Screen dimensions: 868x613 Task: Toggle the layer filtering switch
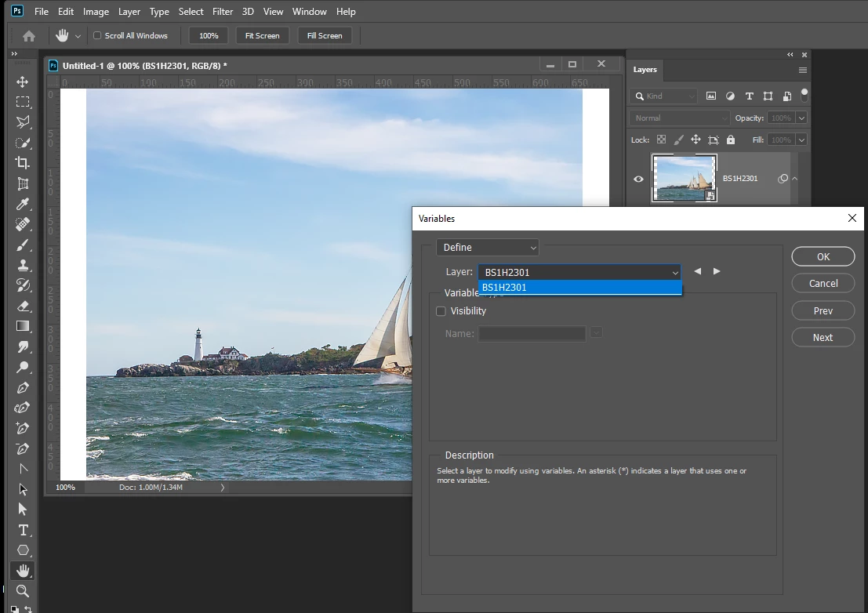click(x=804, y=95)
